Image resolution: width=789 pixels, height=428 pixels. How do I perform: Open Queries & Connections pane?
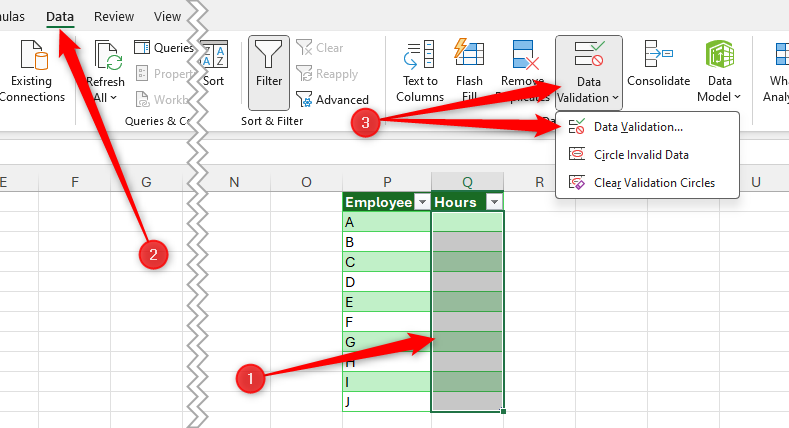click(164, 48)
